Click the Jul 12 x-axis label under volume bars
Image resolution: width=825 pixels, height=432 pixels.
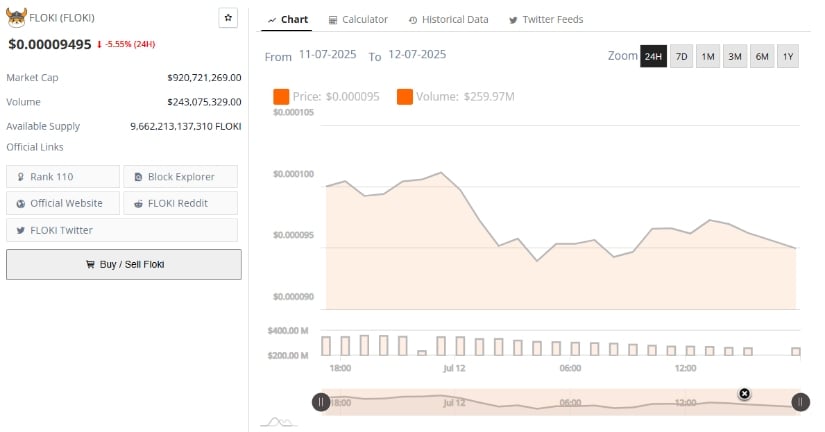pyautogui.click(x=454, y=368)
